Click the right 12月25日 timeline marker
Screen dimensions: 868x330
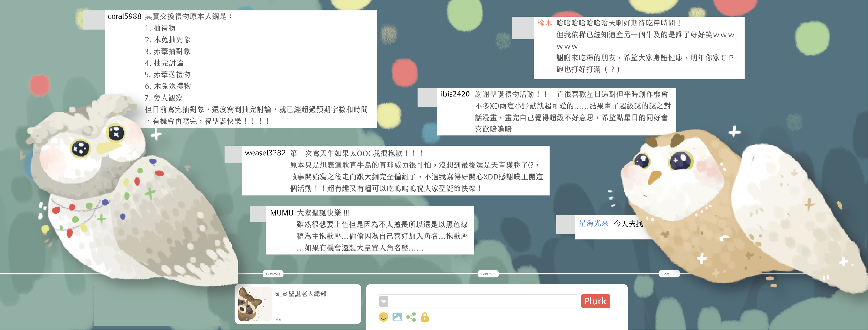click(x=669, y=274)
